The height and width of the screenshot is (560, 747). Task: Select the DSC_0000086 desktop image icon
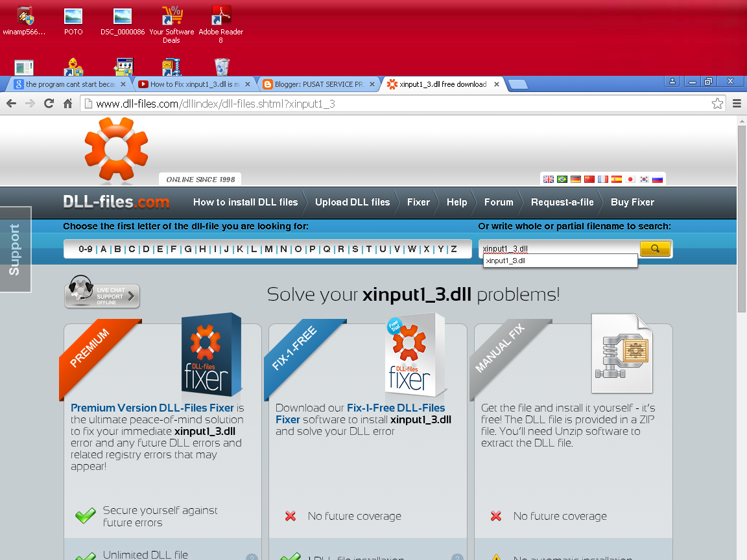123,21
